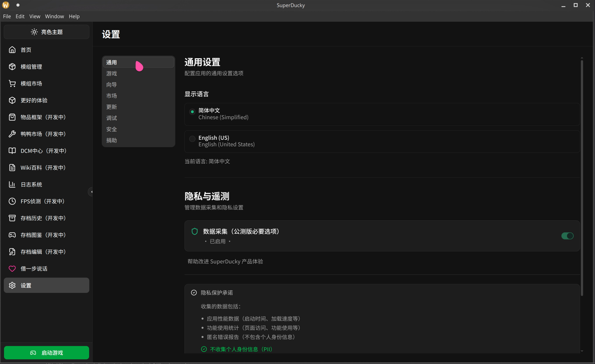Select the 日志系统 log system icon

coord(12,184)
